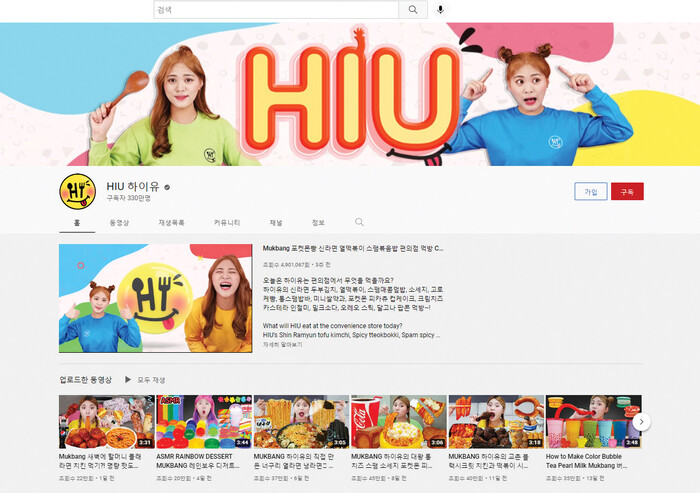Open the 홈 tab

(77, 222)
